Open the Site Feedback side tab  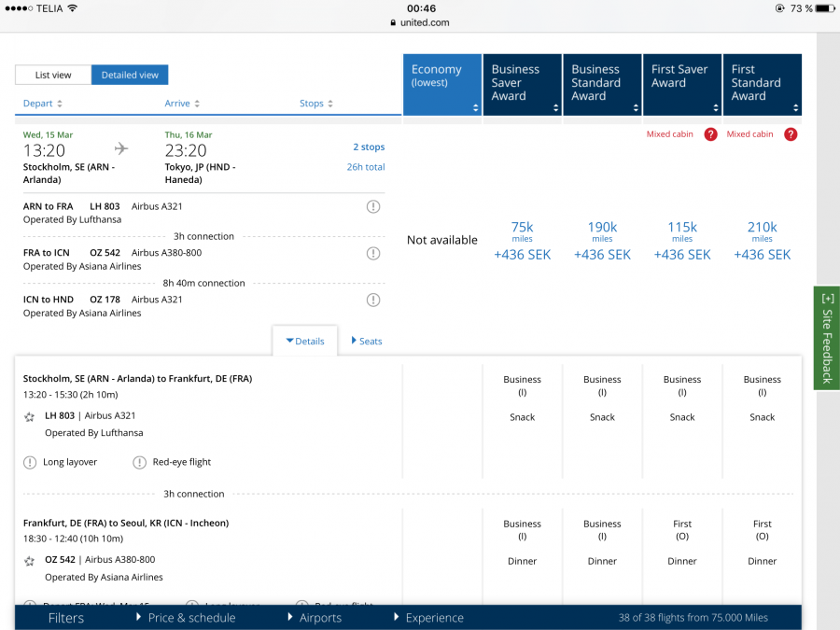[827, 338]
